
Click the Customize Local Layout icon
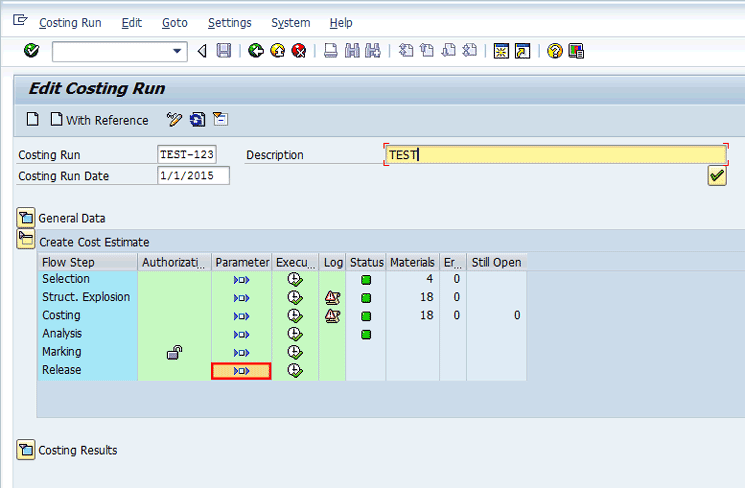click(x=576, y=50)
